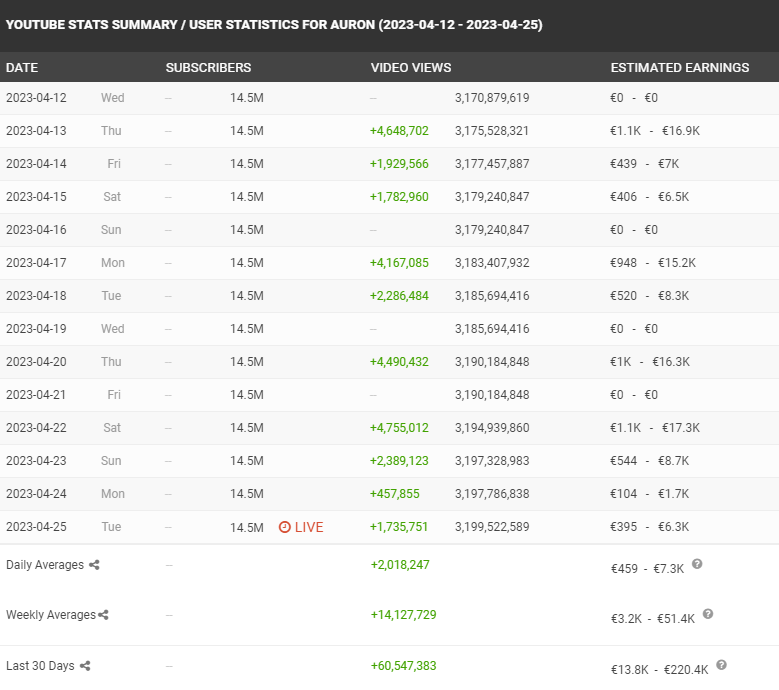This screenshot has width=779, height=690.
Task: Click views gain +457,855
Action: click(395, 494)
